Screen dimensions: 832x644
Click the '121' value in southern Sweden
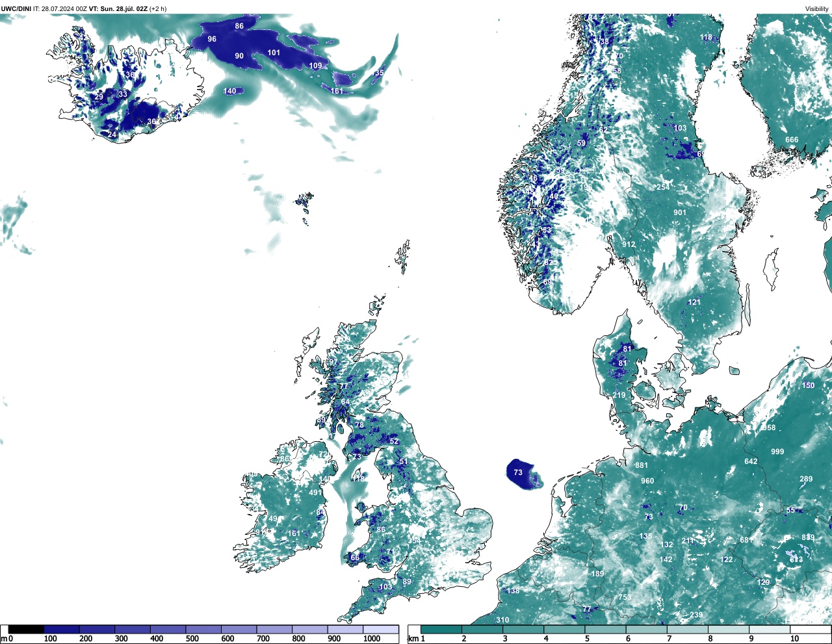pos(695,302)
